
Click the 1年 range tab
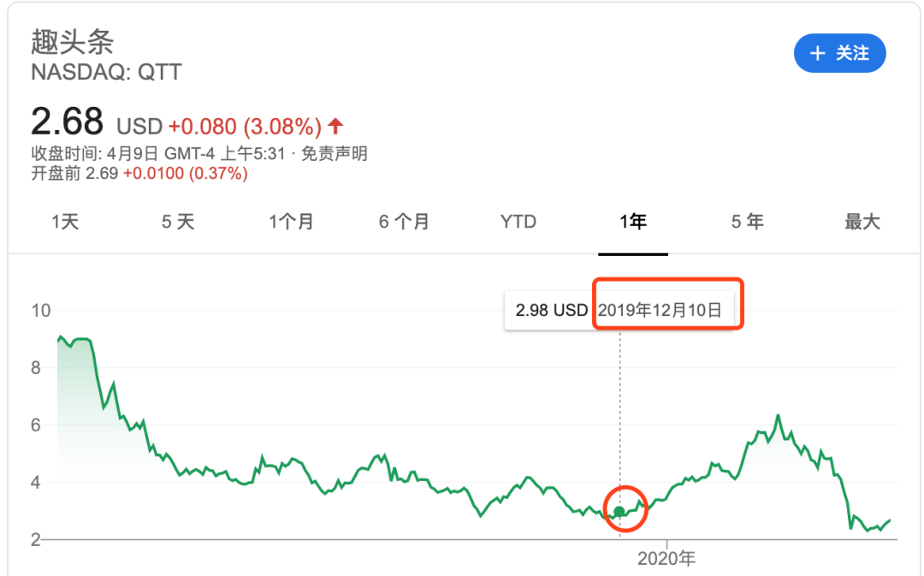(x=633, y=222)
